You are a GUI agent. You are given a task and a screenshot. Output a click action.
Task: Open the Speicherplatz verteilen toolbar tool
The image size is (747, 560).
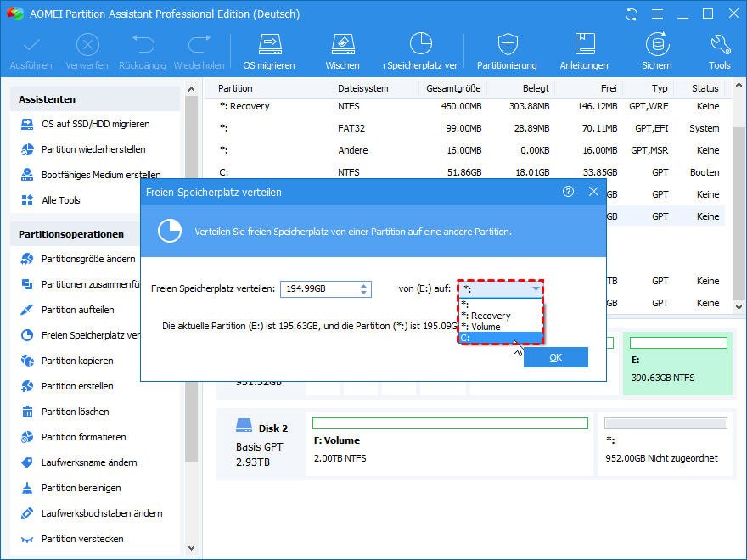point(420,52)
